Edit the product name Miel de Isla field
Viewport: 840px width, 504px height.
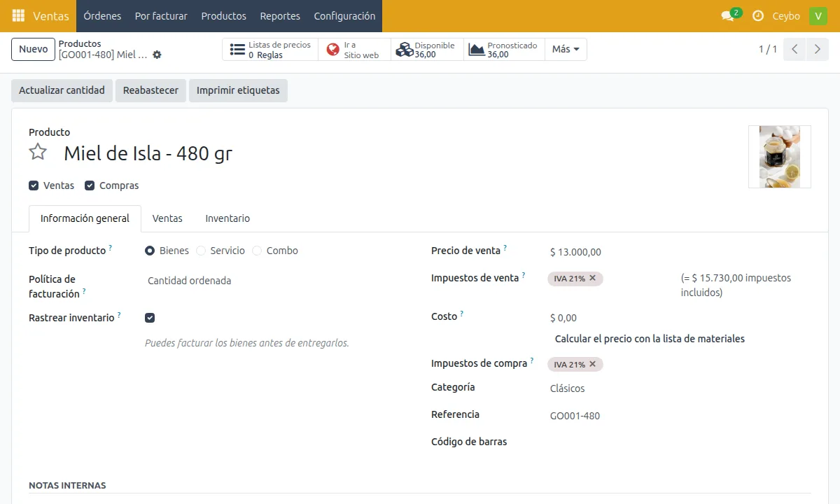click(x=399, y=153)
